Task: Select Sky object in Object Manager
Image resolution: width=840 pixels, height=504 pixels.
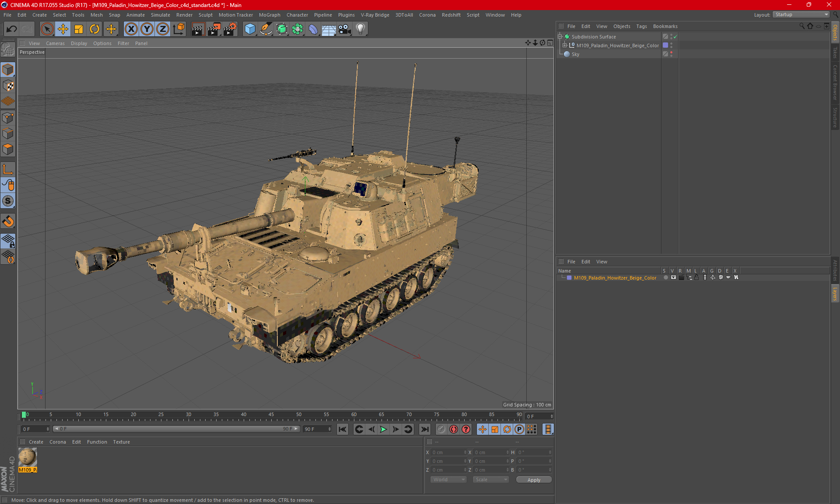Action: [x=575, y=54]
